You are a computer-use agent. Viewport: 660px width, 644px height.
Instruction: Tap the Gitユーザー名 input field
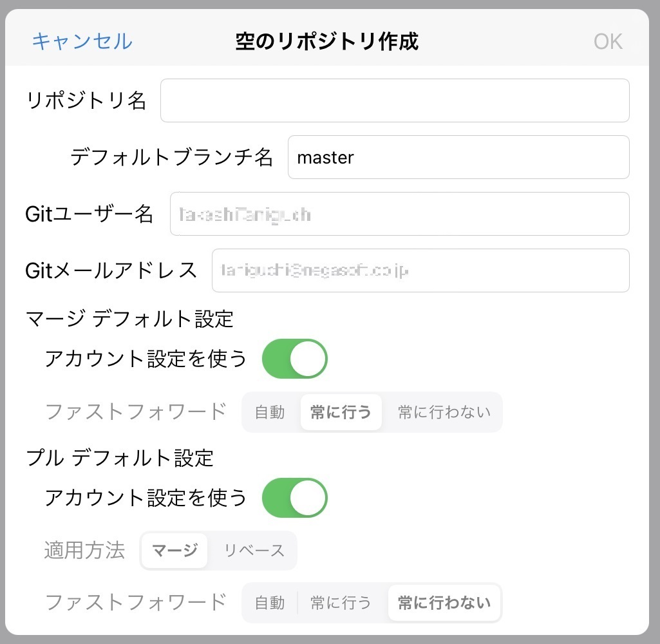pyautogui.click(x=399, y=213)
